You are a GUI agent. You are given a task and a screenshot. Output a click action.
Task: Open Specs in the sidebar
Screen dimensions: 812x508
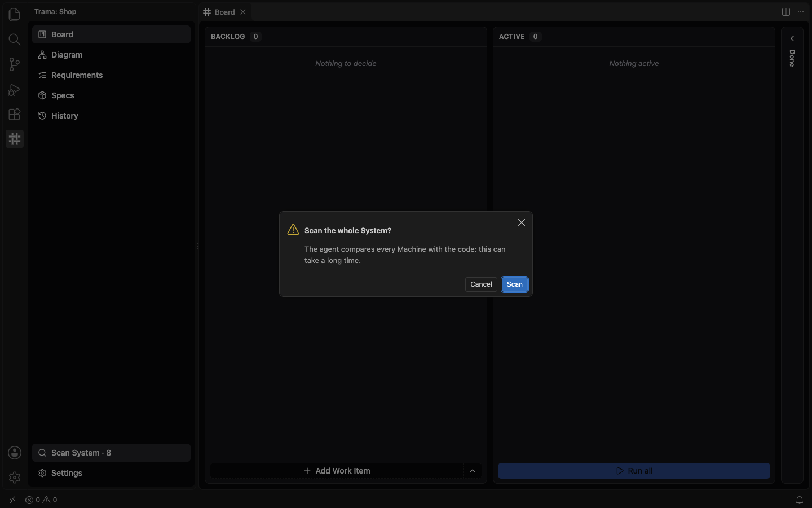point(111,95)
